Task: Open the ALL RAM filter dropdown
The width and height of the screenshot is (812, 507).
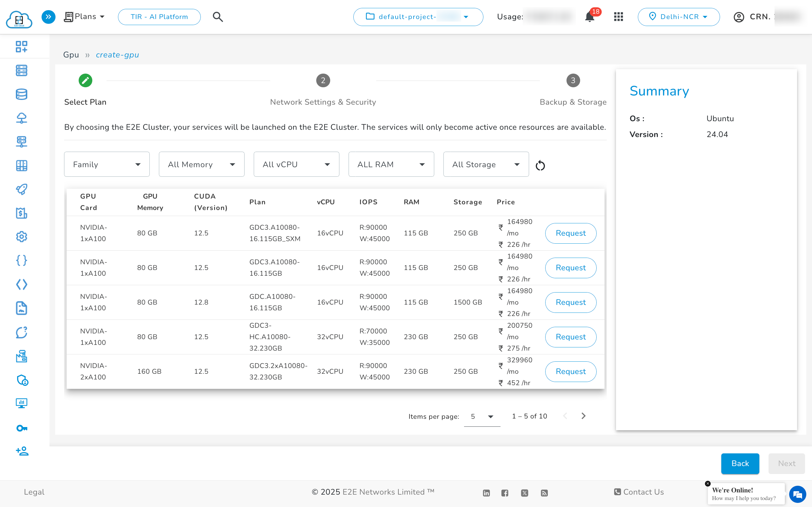Action: [391, 164]
